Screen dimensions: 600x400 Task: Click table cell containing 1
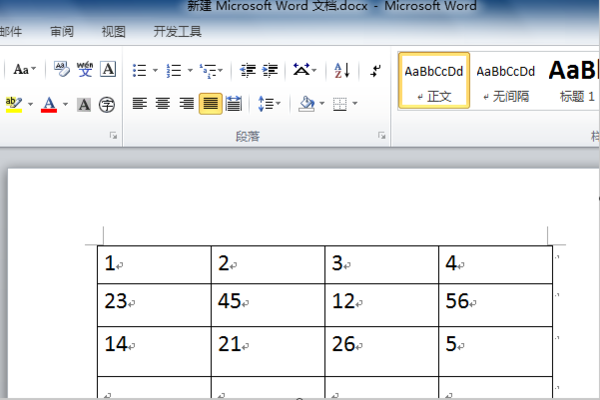point(154,264)
